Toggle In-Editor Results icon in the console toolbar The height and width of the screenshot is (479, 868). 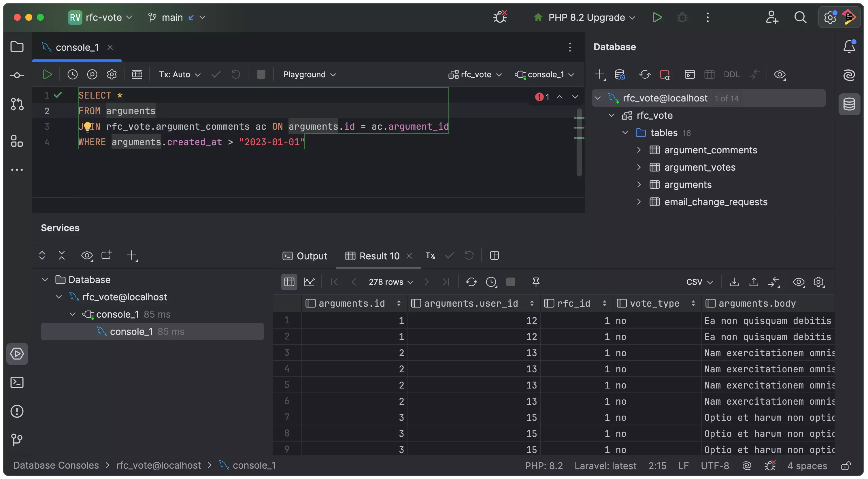[137, 74]
